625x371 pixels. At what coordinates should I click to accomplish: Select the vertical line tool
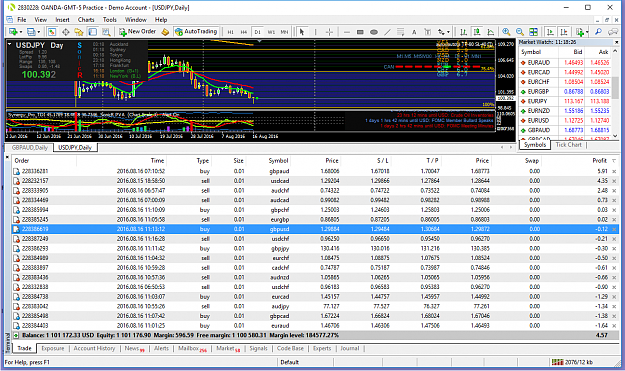pyautogui.click(x=315, y=32)
